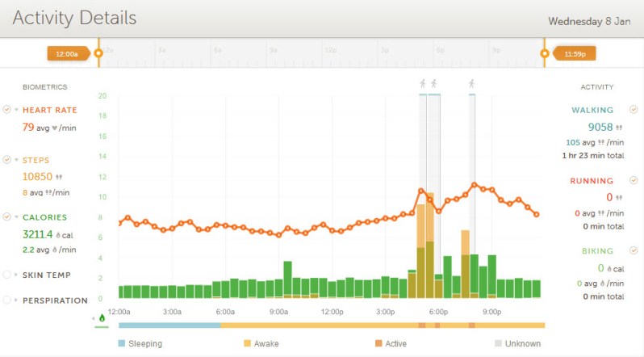Image resolution: width=644 pixels, height=357 pixels.
Task: Toggle the Calories biometric checkbox
Action: pos(7,217)
